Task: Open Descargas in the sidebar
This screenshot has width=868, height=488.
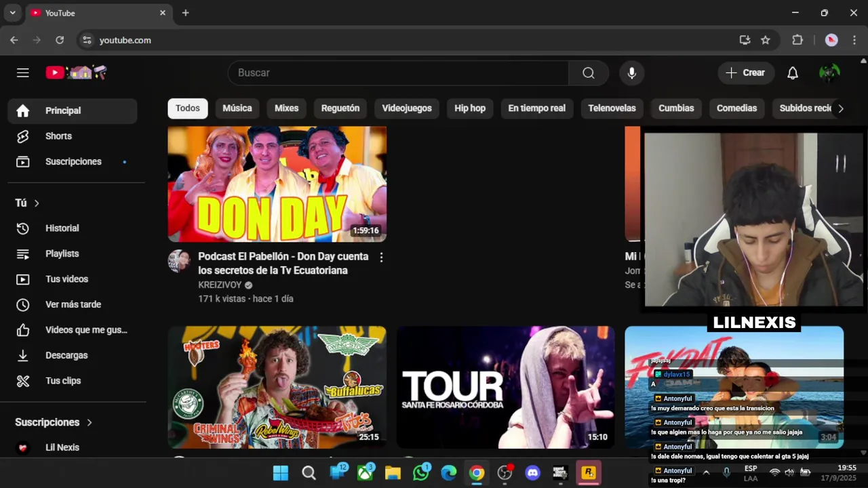Action: [x=73, y=355]
